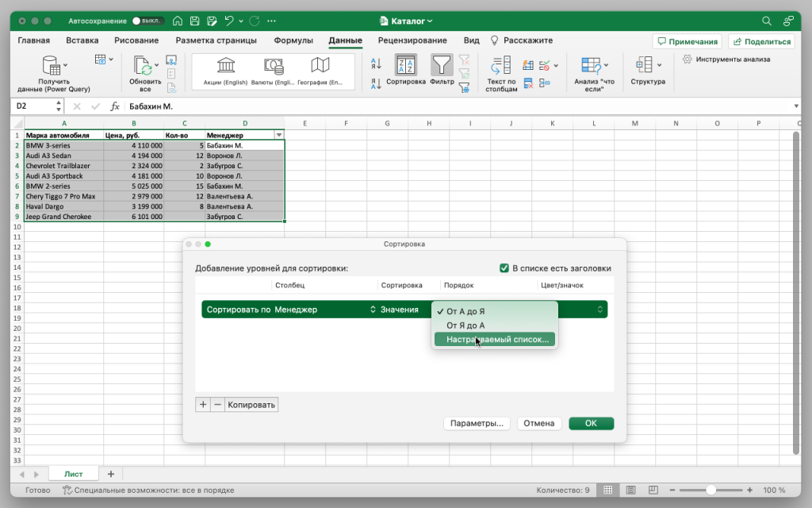Select the Geography (География) data type

coord(320,71)
